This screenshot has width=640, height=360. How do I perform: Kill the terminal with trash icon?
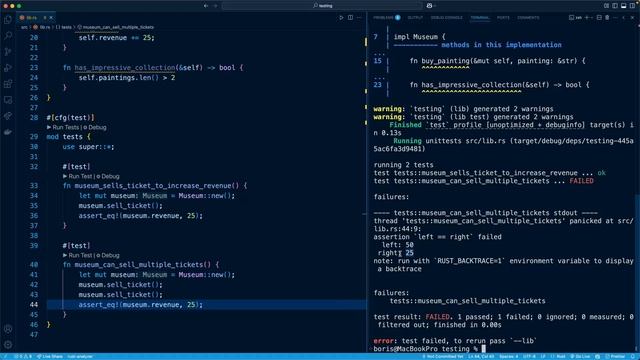[607, 18]
